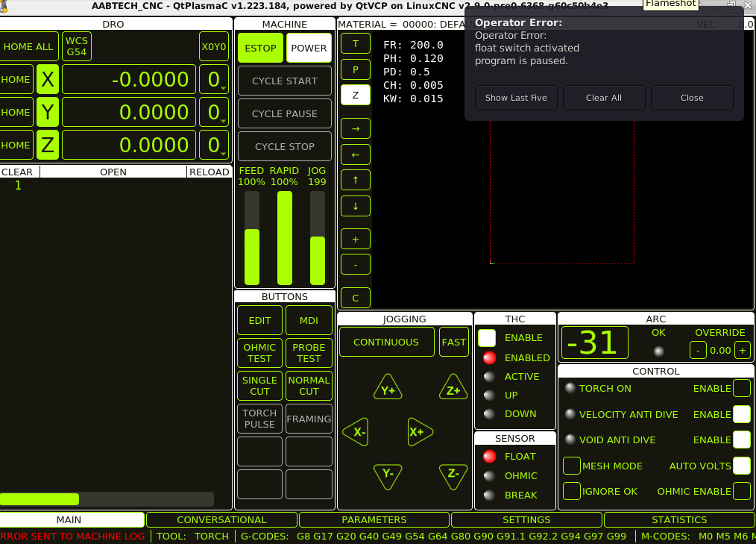Jog X- axis arrow

[356, 432]
